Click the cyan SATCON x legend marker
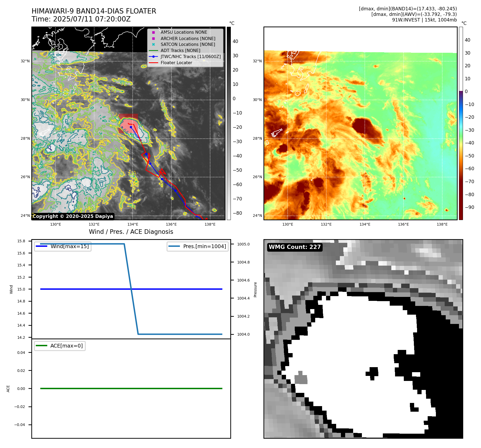Screen dimensions: 481x448 click(153, 44)
